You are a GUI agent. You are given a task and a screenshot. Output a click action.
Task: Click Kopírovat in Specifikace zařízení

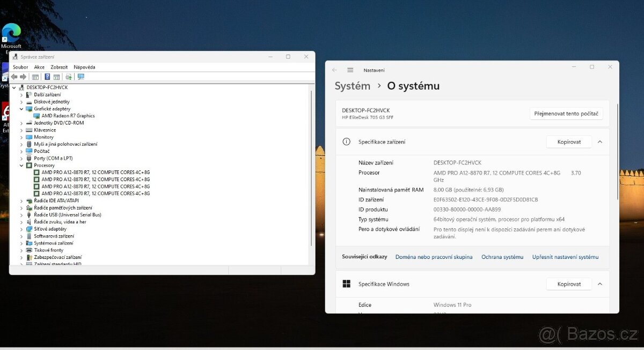(569, 142)
